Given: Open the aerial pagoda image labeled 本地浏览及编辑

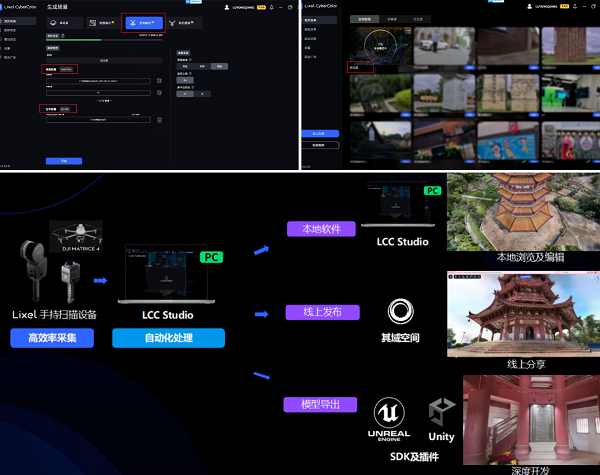Looking at the screenshot, I should tap(523, 212).
